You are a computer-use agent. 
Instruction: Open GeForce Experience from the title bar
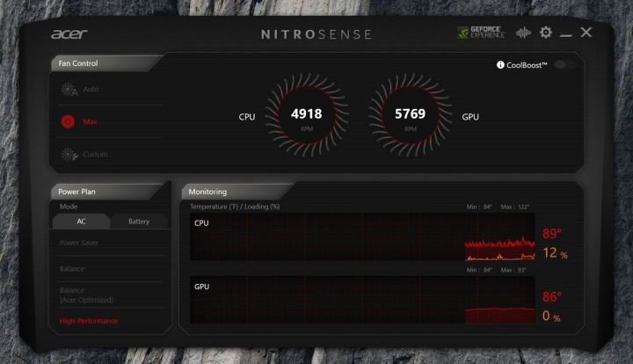(481, 33)
